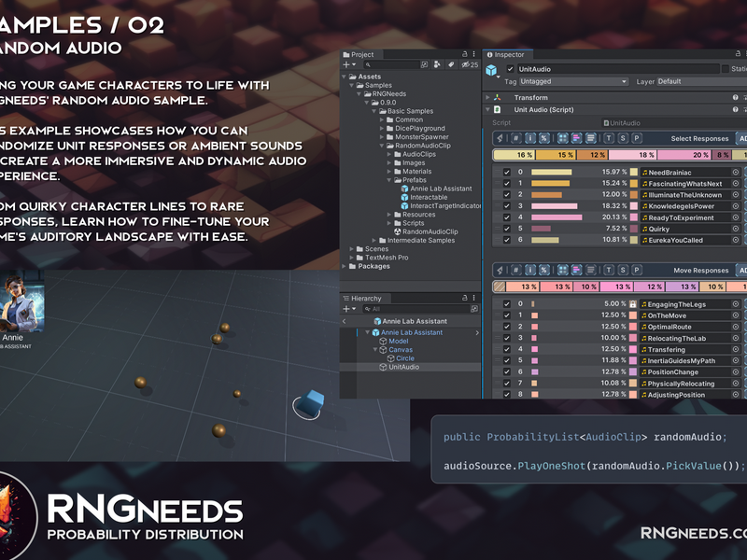Click the blue cube GameObject icon in Inspector
The width and height of the screenshot is (747, 560).
[x=491, y=71]
